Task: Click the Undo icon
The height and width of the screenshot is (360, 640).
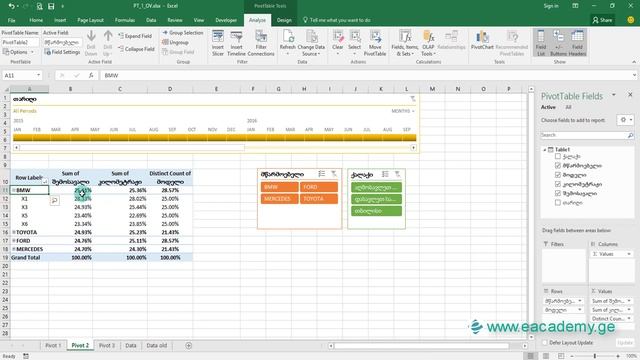Action: [x=11, y=6]
